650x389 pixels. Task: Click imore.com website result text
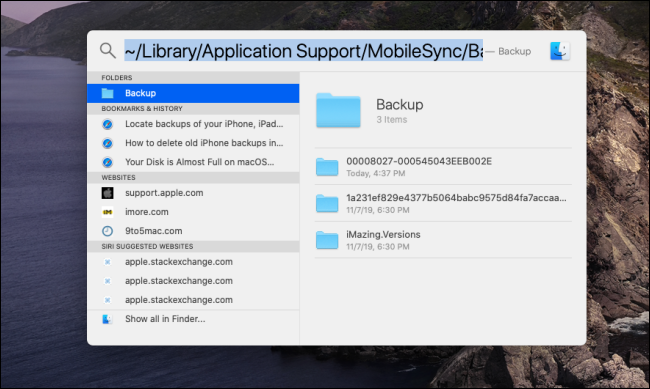pyautogui.click(x=147, y=212)
